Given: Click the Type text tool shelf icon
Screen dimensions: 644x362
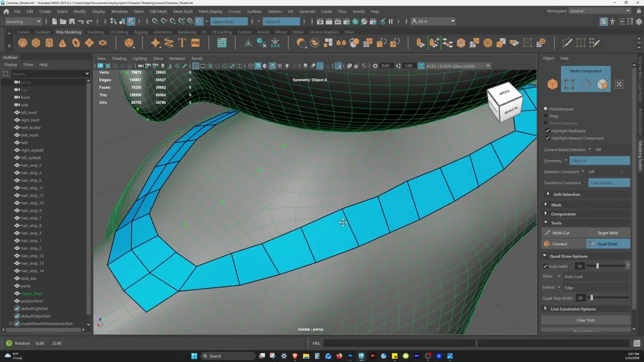Looking at the screenshot, I should 182,43.
